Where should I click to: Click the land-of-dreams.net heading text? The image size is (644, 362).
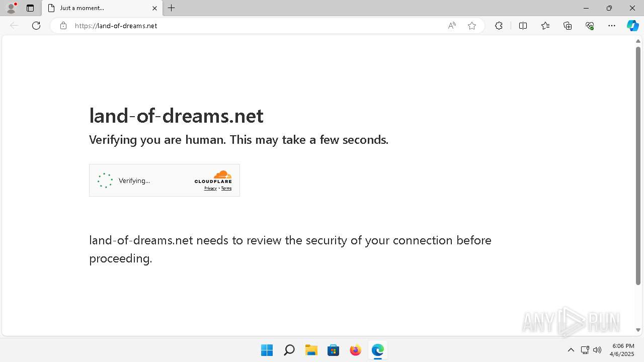tap(176, 116)
